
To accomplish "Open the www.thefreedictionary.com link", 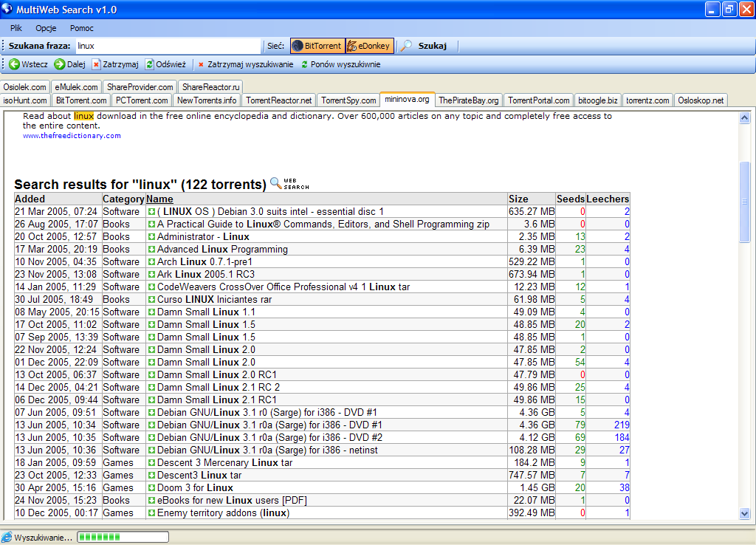I will 72,136.
